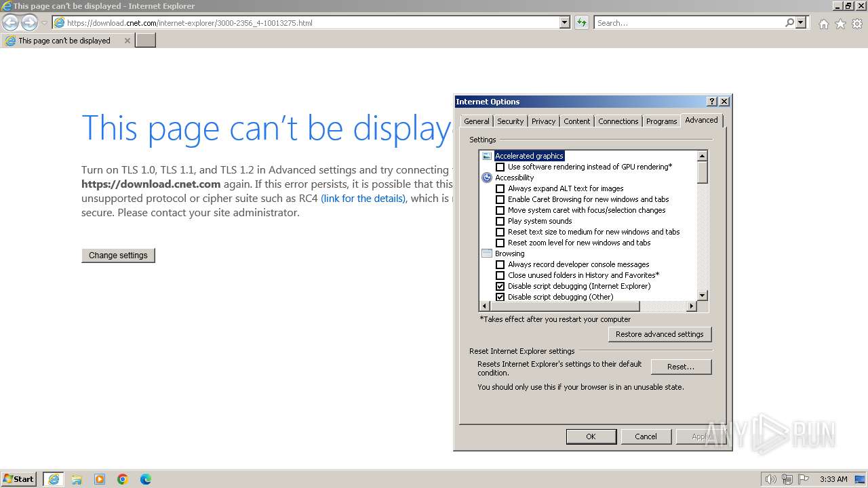
Task: Expand the address bar autocomplete dropdown
Action: (x=564, y=23)
